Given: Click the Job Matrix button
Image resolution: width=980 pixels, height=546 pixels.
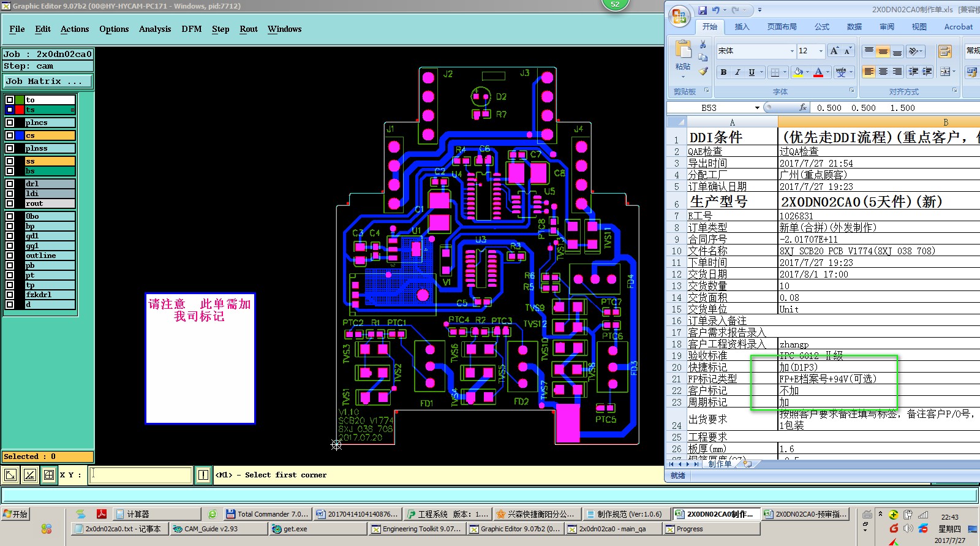Looking at the screenshot, I should coord(48,81).
